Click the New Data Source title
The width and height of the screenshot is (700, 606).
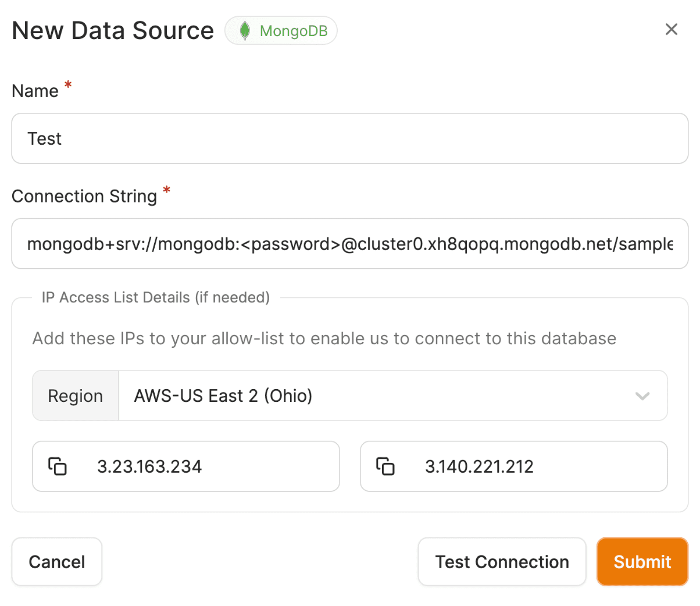tap(113, 31)
